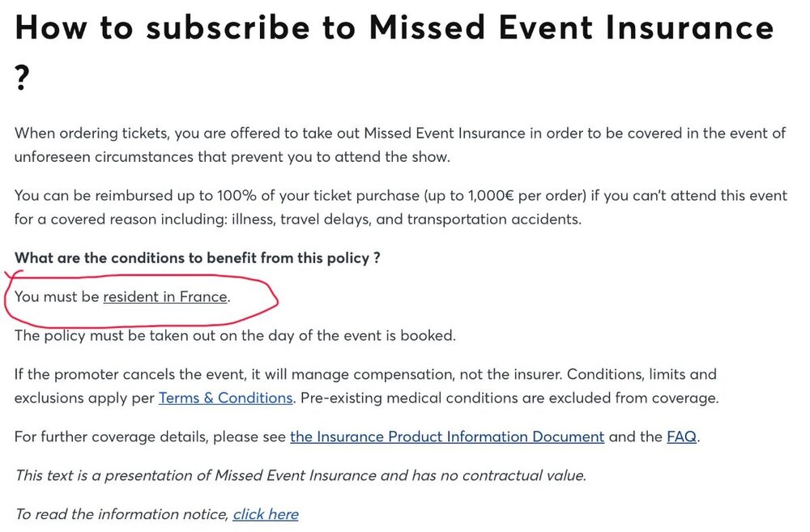
Task: Follow the FAQ link
Action: pos(681,437)
